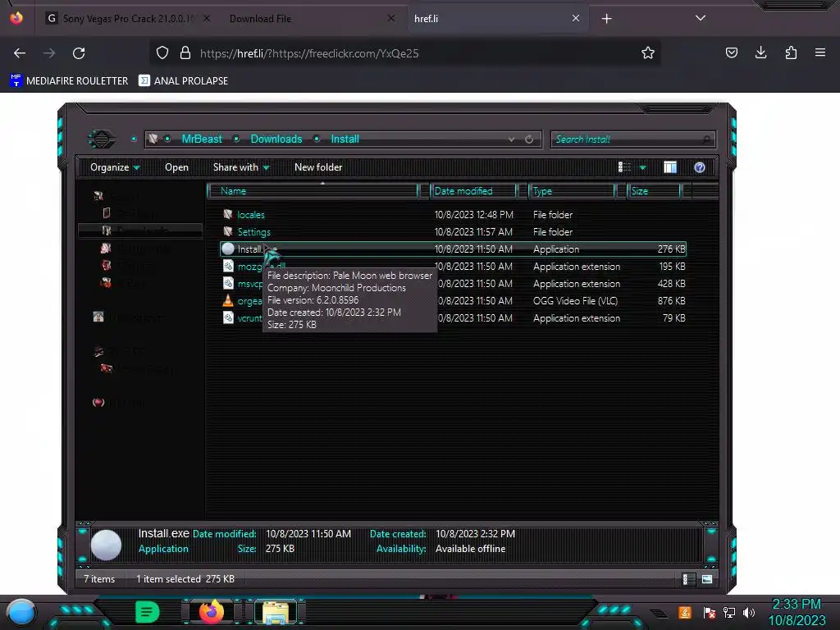Bookmark this page with the star icon
Screen dimensions: 840x630
648,53
